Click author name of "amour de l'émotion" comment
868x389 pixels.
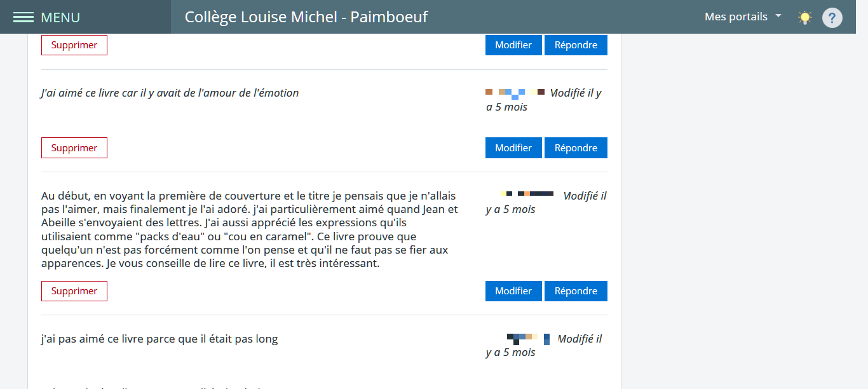click(x=515, y=93)
